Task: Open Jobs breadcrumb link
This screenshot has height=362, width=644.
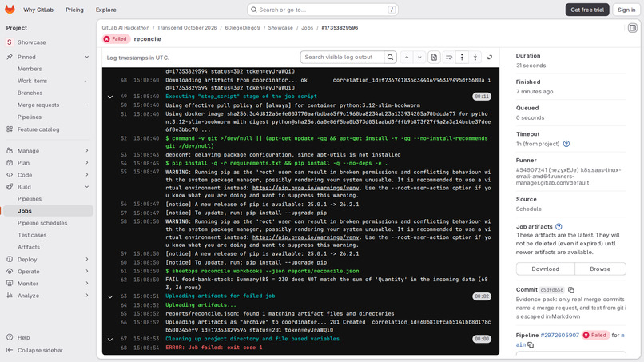Action: coord(307,27)
